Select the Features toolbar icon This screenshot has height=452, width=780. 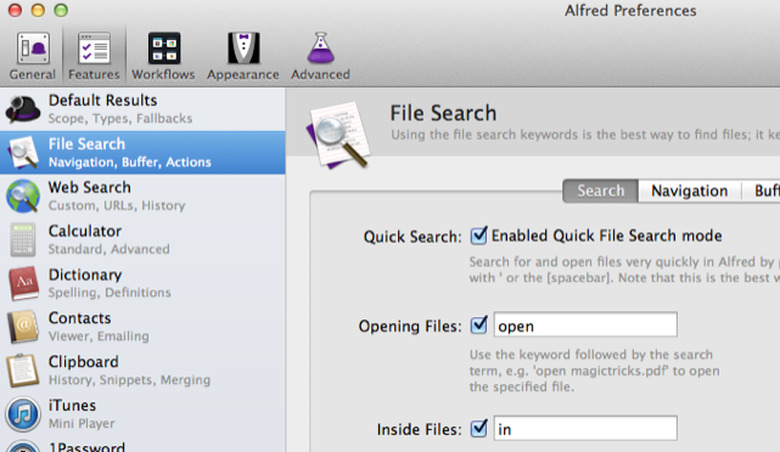(94, 54)
